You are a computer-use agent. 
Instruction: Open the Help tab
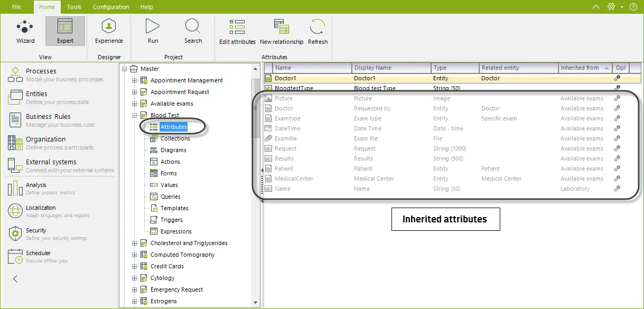[147, 7]
